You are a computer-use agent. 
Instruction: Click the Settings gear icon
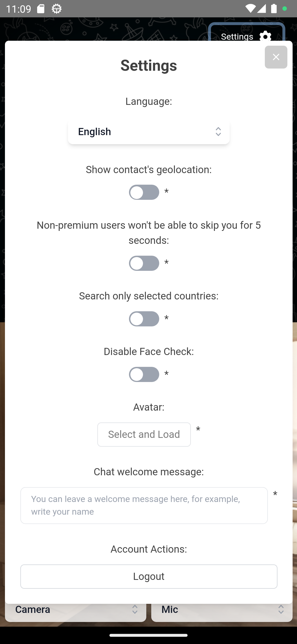tap(265, 36)
